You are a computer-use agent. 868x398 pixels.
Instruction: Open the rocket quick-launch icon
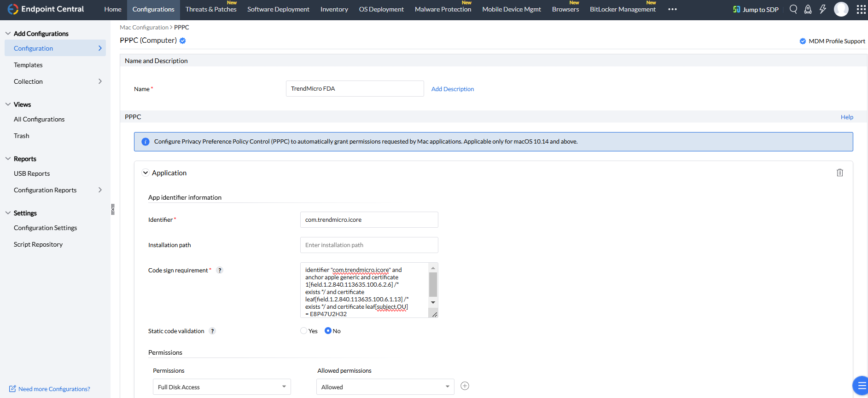pos(808,9)
